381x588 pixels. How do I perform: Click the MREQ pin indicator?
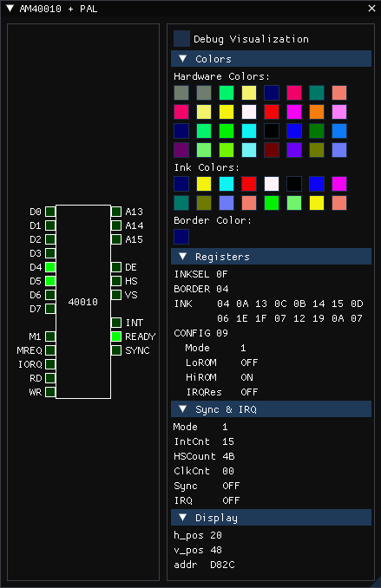pyautogui.click(x=50, y=350)
